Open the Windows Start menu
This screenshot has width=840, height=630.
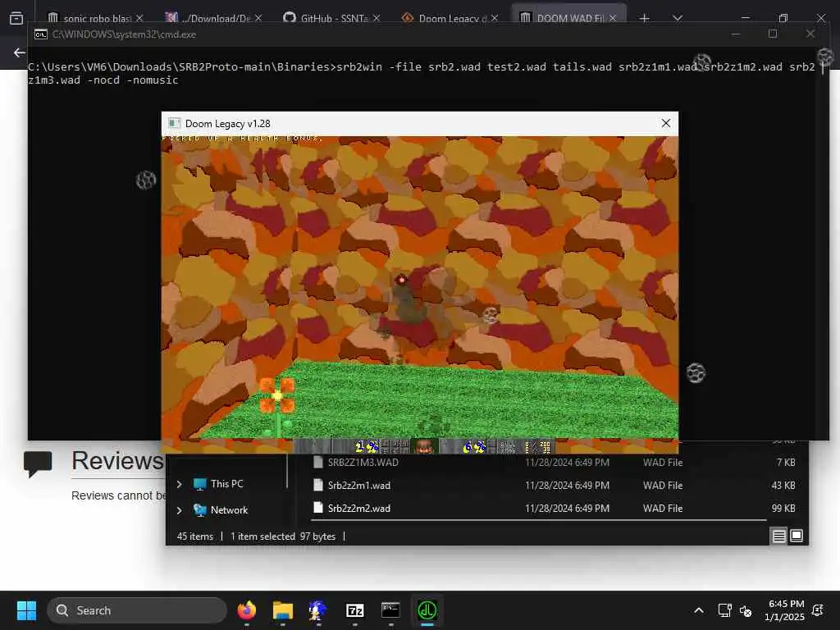[x=26, y=610]
